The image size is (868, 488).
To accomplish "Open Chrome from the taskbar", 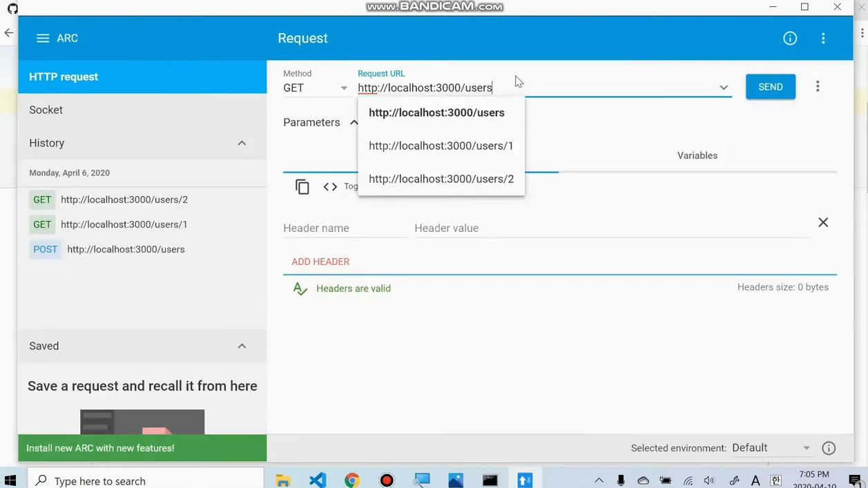I will click(352, 480).
